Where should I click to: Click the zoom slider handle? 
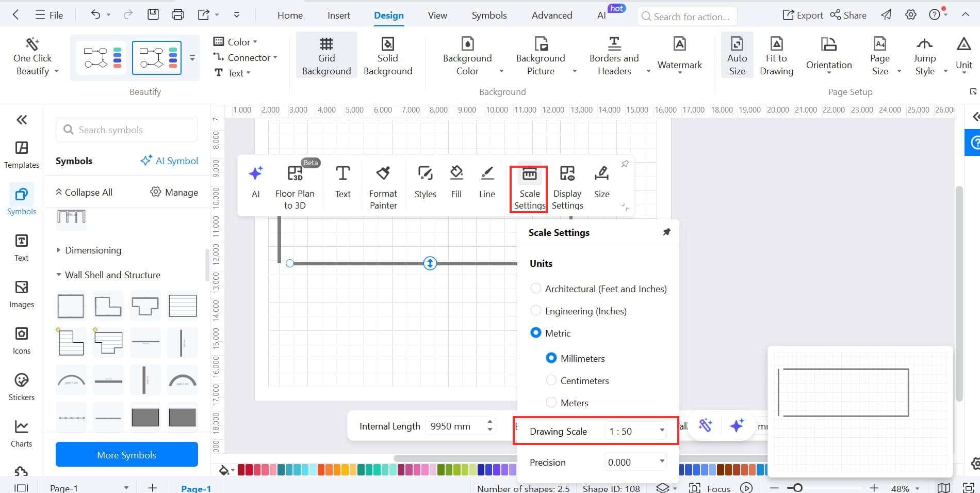pyautogui.click(x=798, y=488)
